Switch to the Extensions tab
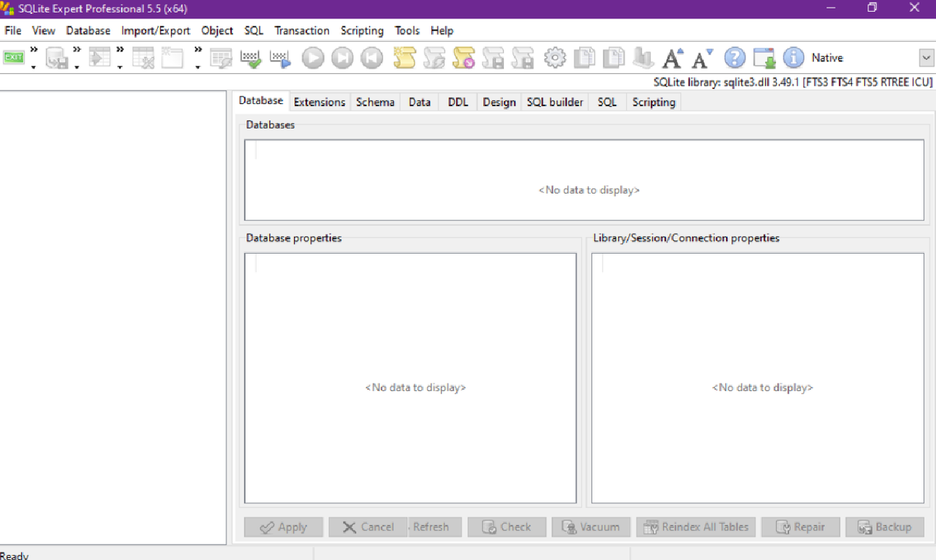 tap(320, 102)
